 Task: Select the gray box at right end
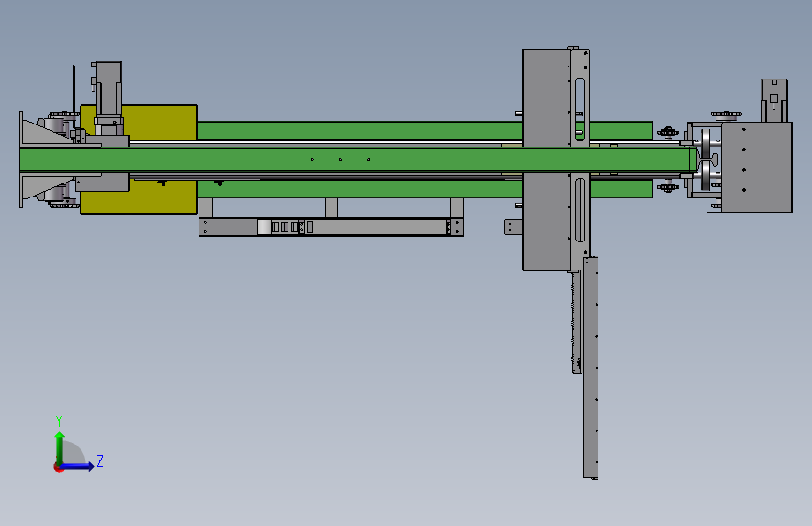[x=757, y=168]
